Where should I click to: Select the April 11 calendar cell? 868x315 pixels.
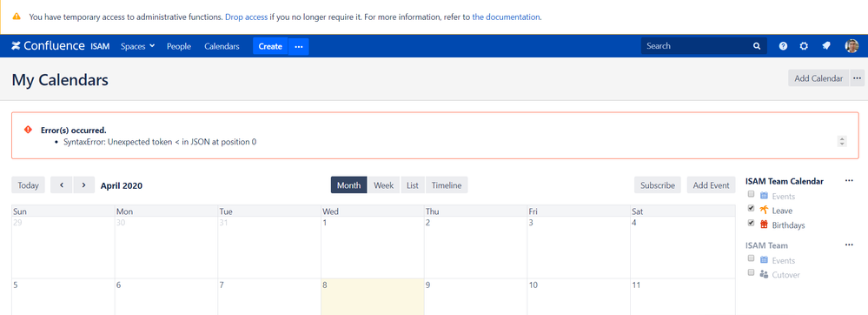click(683, 297)
